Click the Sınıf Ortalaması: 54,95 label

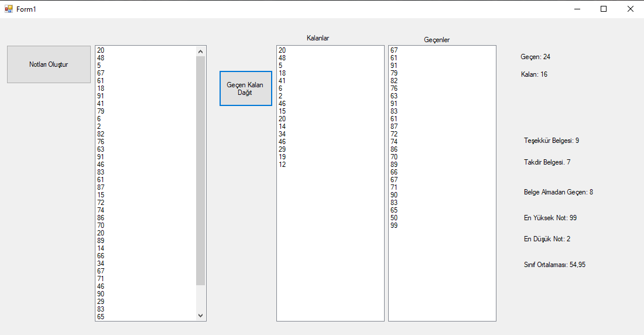(x=554, y=265)
